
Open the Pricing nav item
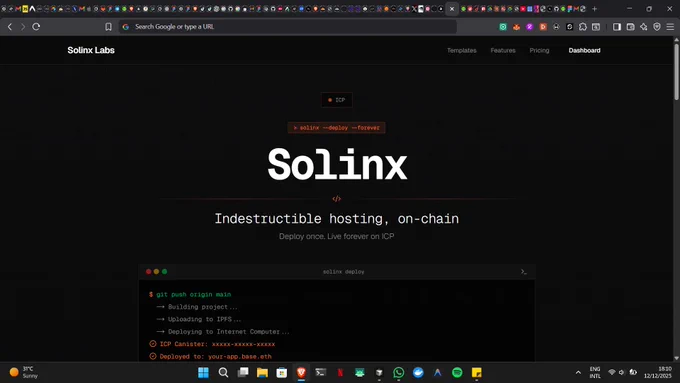[539, 50]
